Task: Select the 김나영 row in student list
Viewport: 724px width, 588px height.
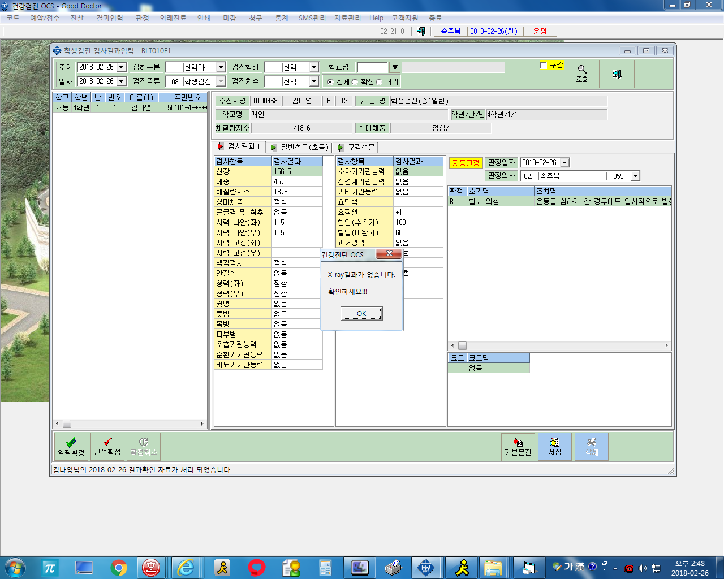Action: pos(130,107)
